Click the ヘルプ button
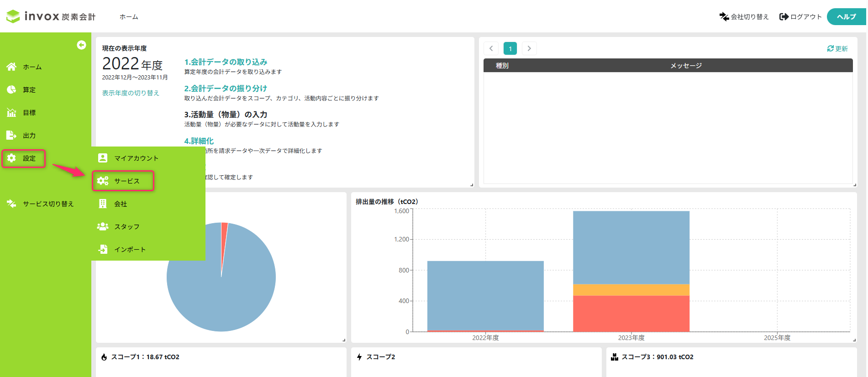Image resolution: width=868 pixels, height=377 pixels. click(846, 16)
